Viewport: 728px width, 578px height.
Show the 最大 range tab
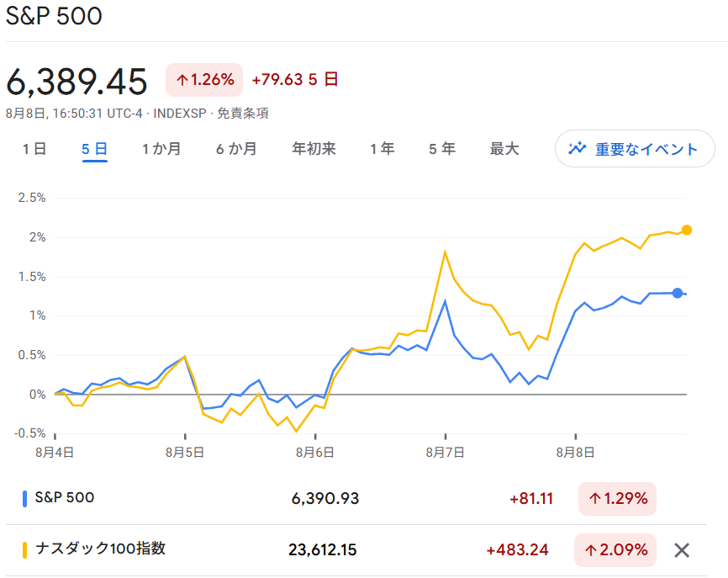pyautogui.click(x=504, y=149)
